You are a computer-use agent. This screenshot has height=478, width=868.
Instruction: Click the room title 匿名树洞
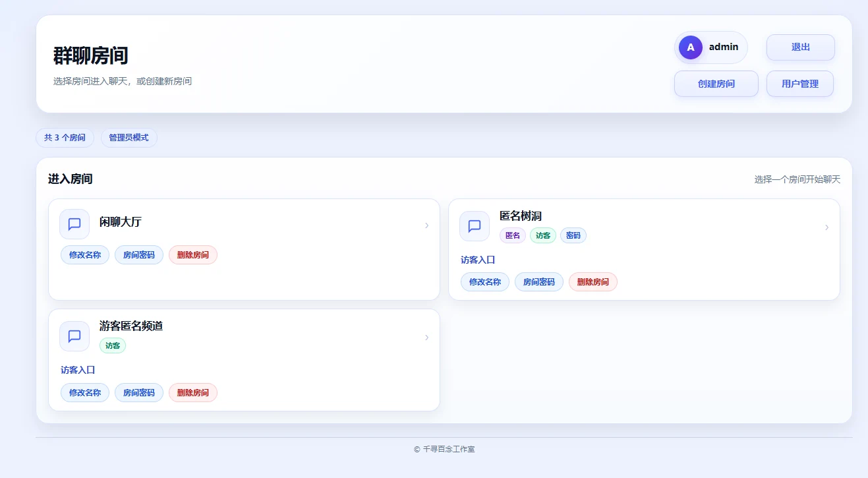(x=521, y=216)
